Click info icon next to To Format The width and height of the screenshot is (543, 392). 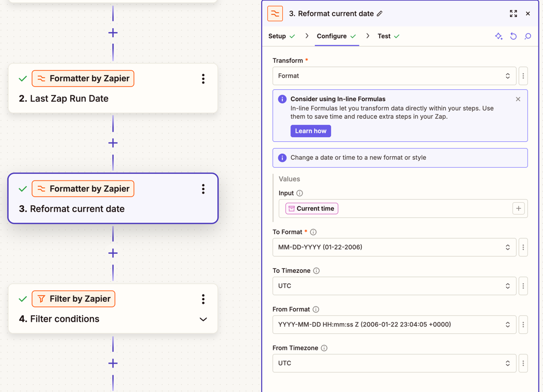[313, 232]
